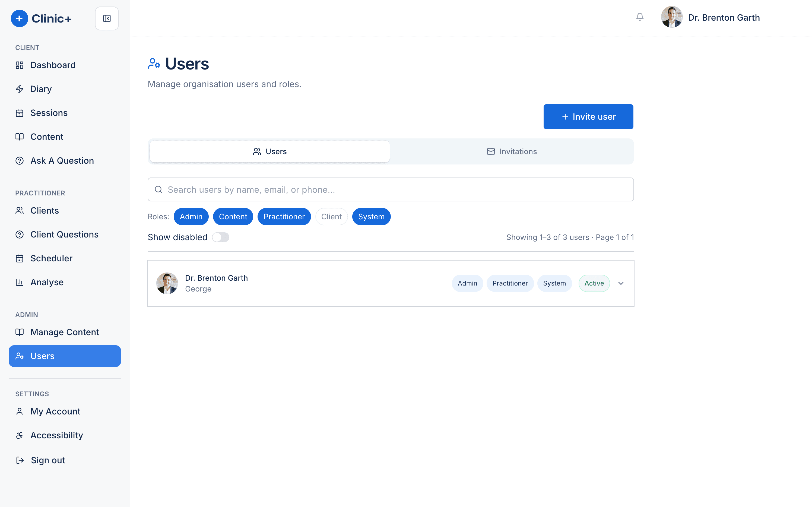Click the My Account person icon
Screen dimensions: 812x507
tap(20, 411)
